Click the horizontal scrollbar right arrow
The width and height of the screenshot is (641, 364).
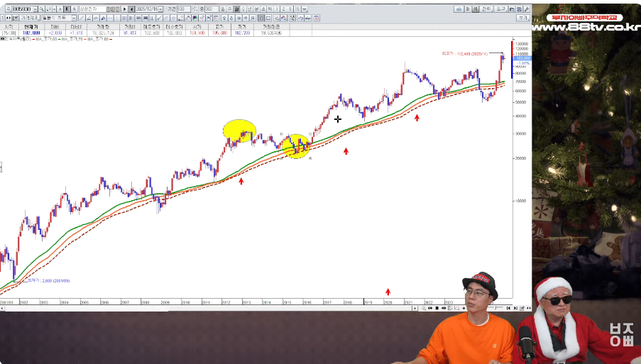[415, 308]
